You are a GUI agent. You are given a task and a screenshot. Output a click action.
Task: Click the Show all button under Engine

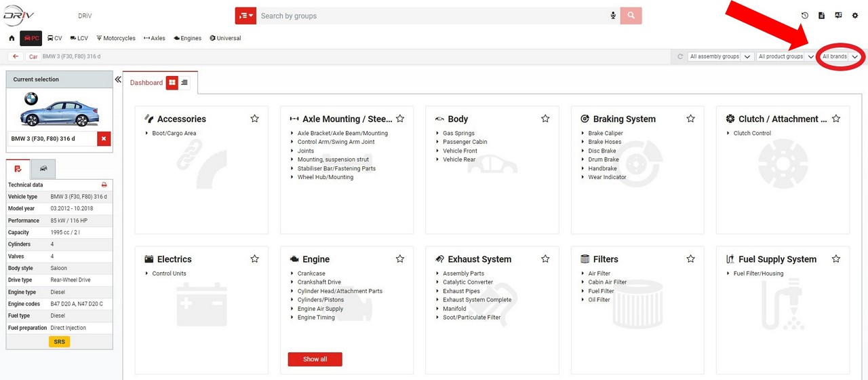pyautogui.click(x=315, y=359)
